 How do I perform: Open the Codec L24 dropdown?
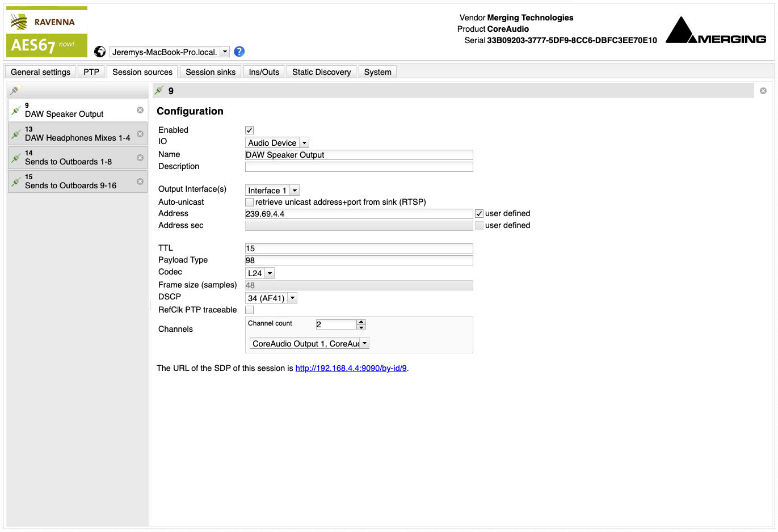(x=260, y=273)
